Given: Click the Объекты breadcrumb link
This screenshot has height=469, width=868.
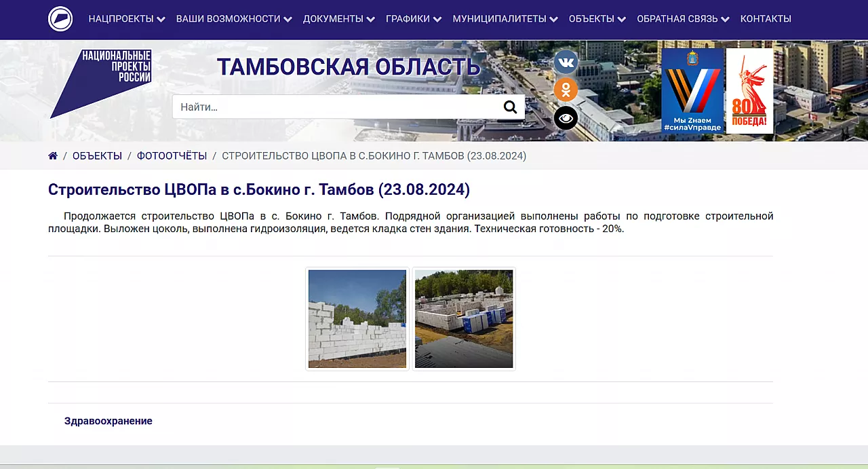Looking at the screenshot, I should point(97,156).
